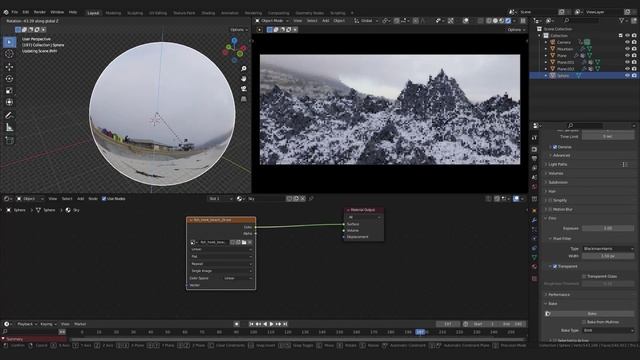The width and height of the screenshot is (640, 360).
Task: Select the Scale tool
Action: pos(9,91)
